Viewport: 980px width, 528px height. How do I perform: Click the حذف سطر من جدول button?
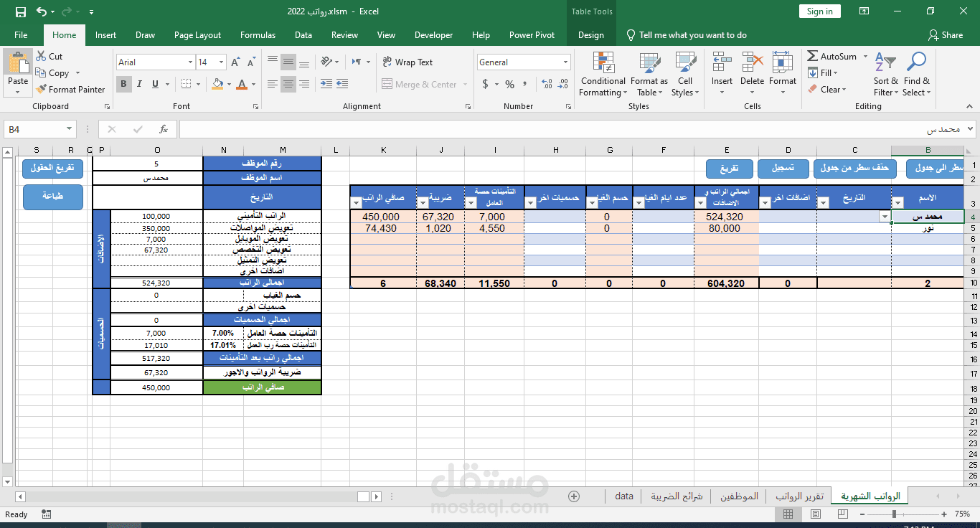[x=855, y=169]
